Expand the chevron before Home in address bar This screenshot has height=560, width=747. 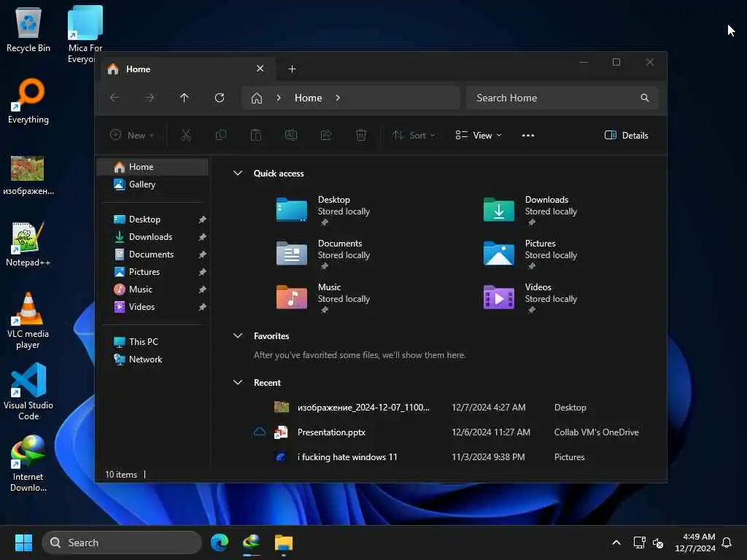279,98
